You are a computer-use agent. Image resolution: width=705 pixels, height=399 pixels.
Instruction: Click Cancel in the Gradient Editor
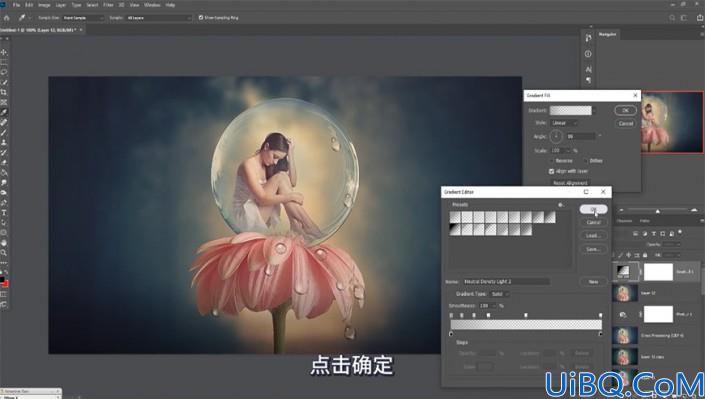coord(593,222)
